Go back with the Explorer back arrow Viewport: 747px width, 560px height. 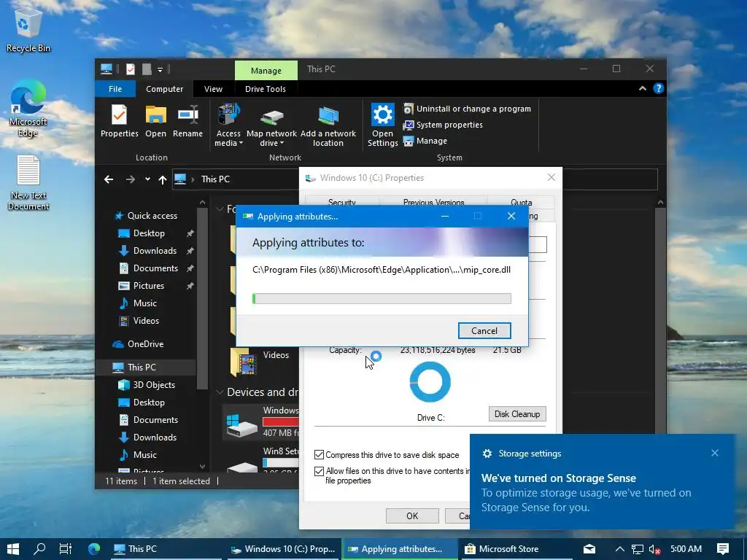pyautogui.click(x=109, y=179)
